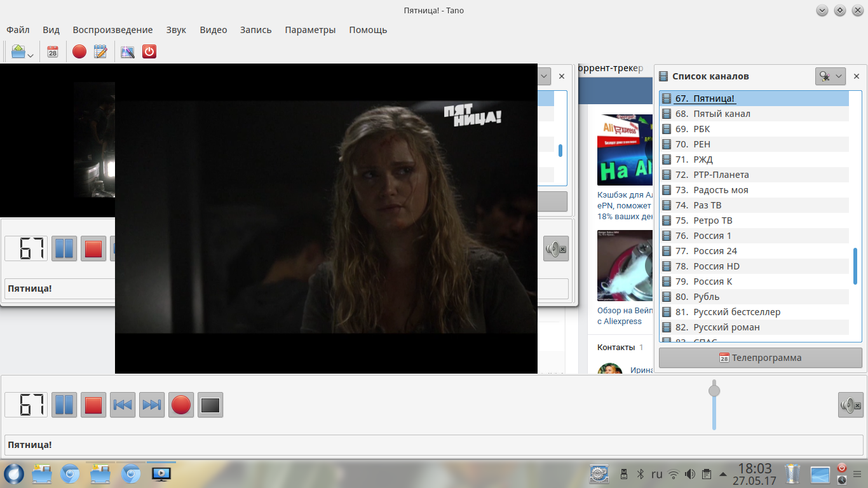The width and height of the screenshot is (868, 488).
Task: Click the channel list scrollbar
Action: coord(855,266)
